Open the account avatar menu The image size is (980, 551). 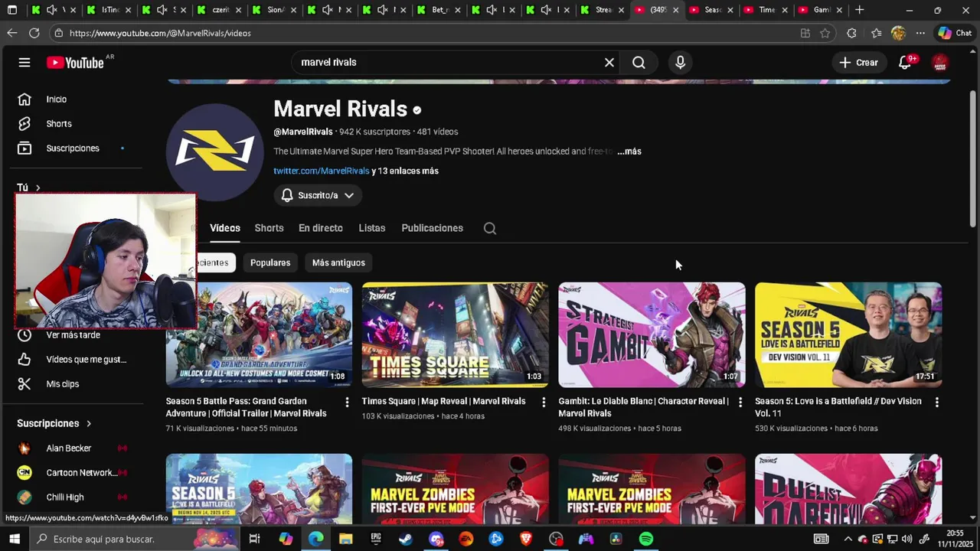[940, 63]
